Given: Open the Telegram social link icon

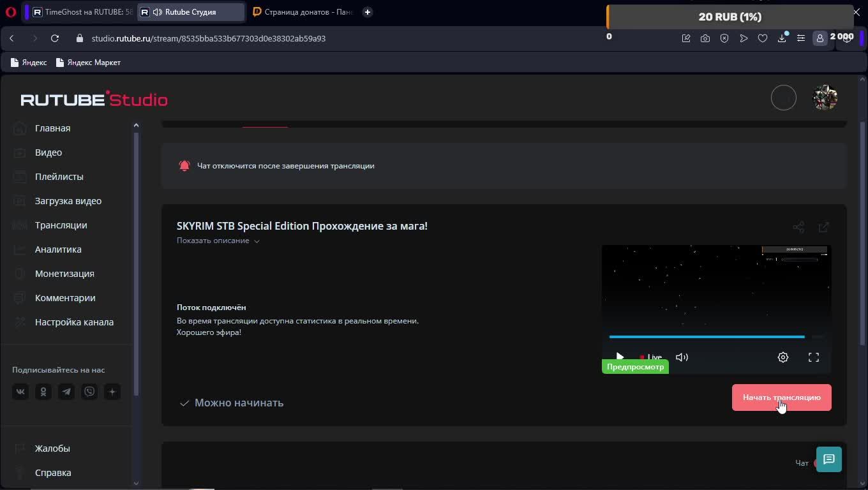Looking at the screenshot, I should [x=66, y=392].
